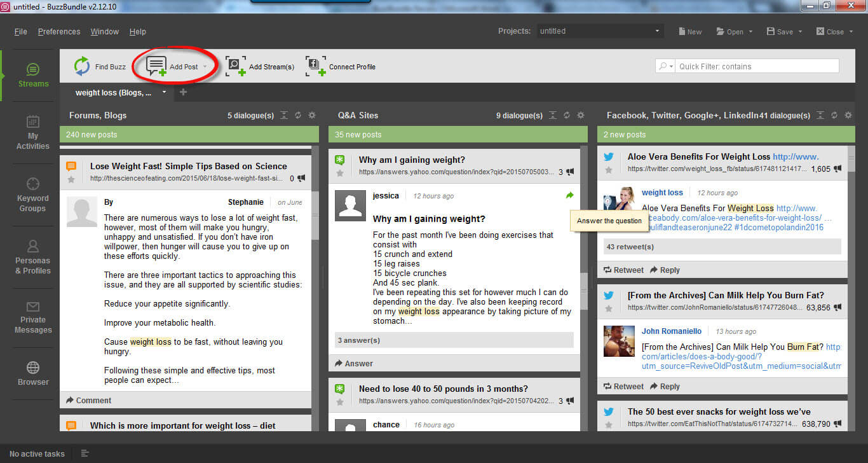Open the thescienceofeating.com post URL
Image resolution: width=868 pixels, height=463 pixels.
point(186,179)
